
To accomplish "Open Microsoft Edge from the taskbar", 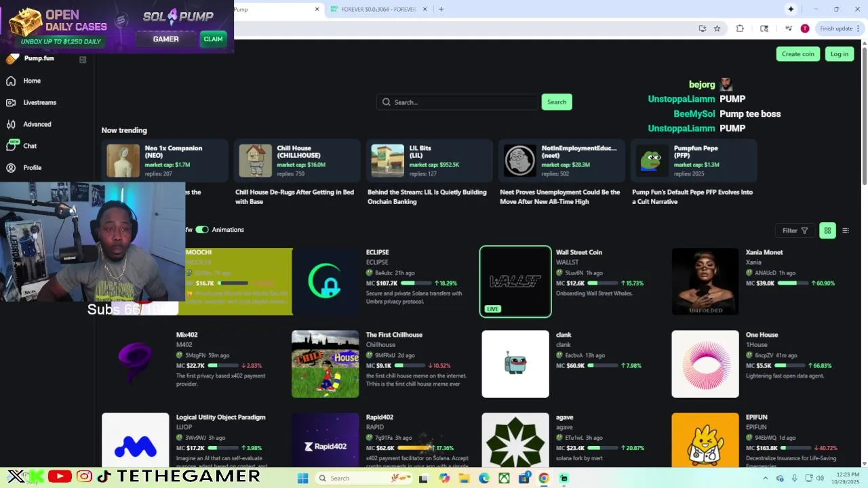I will click(484, 478).
